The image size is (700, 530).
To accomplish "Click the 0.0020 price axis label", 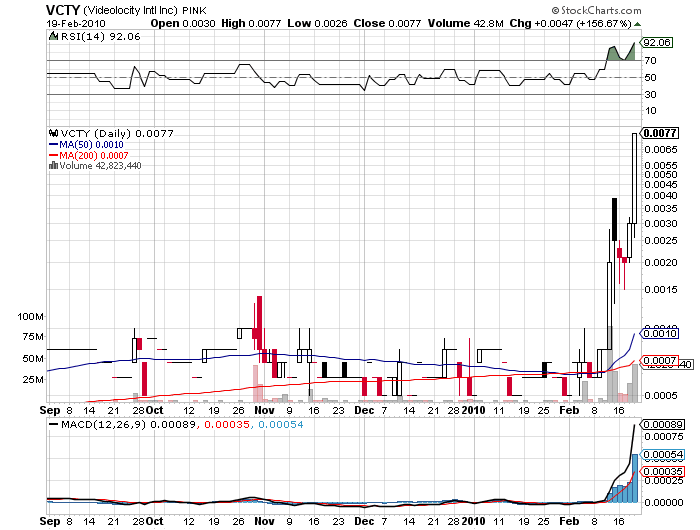I will [x=661, y=262].
